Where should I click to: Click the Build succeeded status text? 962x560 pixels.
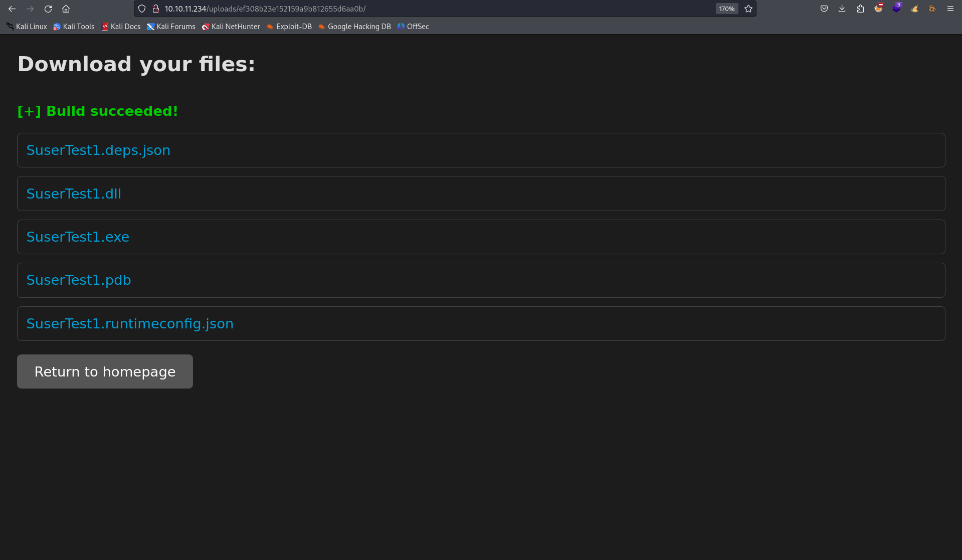pos(98,111)
